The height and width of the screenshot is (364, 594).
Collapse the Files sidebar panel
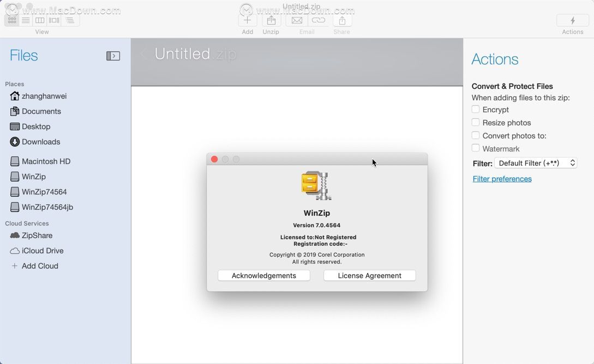tap(113, 56)
